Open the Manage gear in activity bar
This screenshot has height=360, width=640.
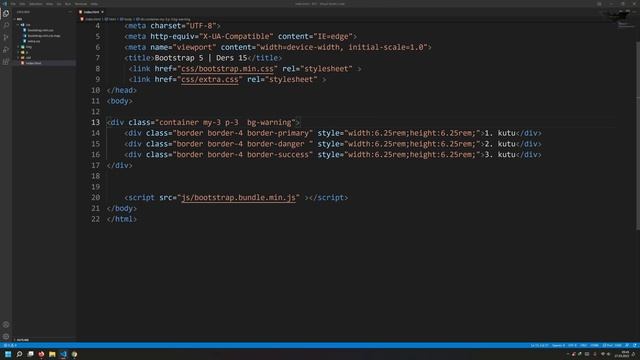tap(6, 337)
